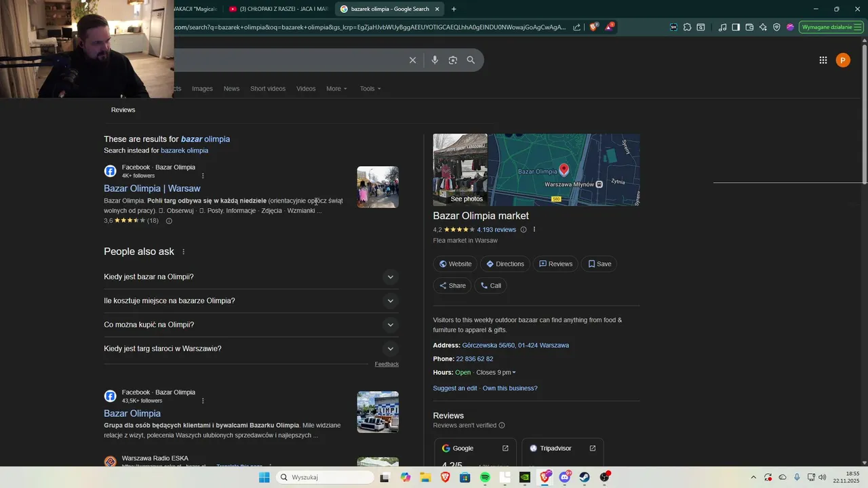Screen dimensions: 868x488
Task: Open the Google reviews source card
Action: 475,452
